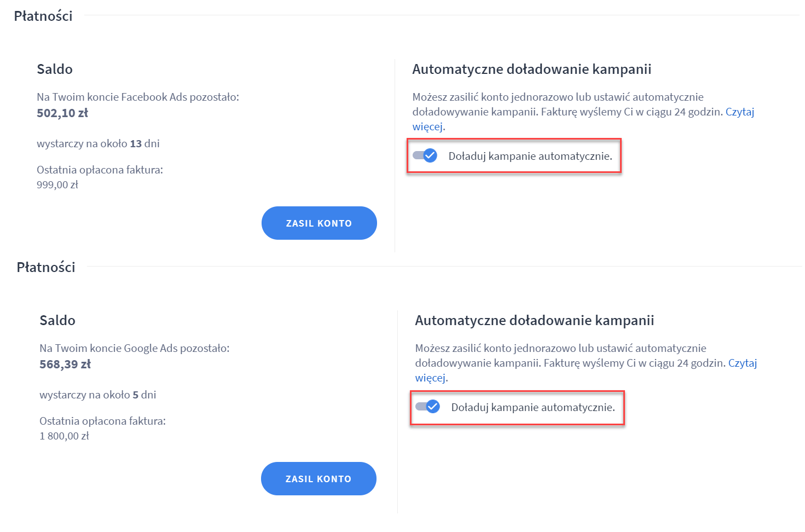Click ZASIL KONTO in the Facebook Ads section

point(319,223)
